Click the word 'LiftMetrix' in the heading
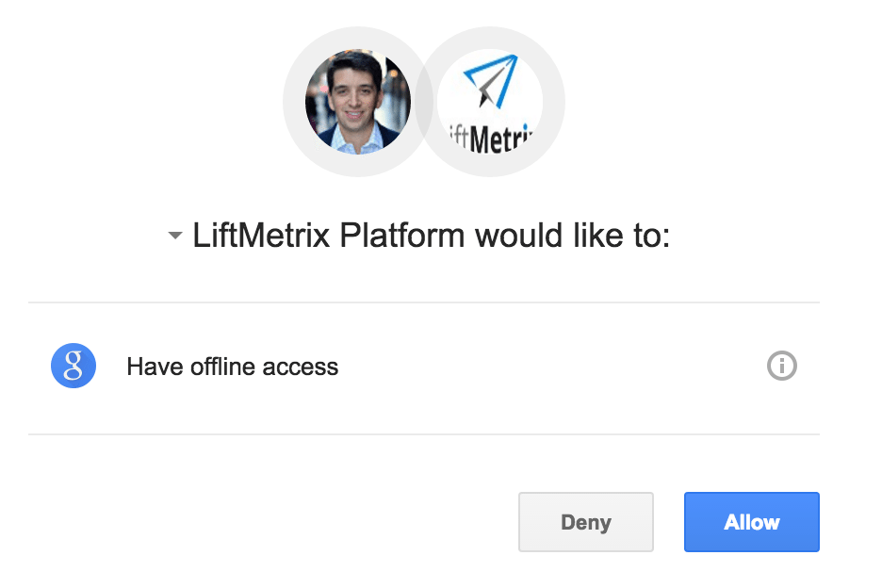The width and height of the screenshot is (882, 588). coord(261,236)
